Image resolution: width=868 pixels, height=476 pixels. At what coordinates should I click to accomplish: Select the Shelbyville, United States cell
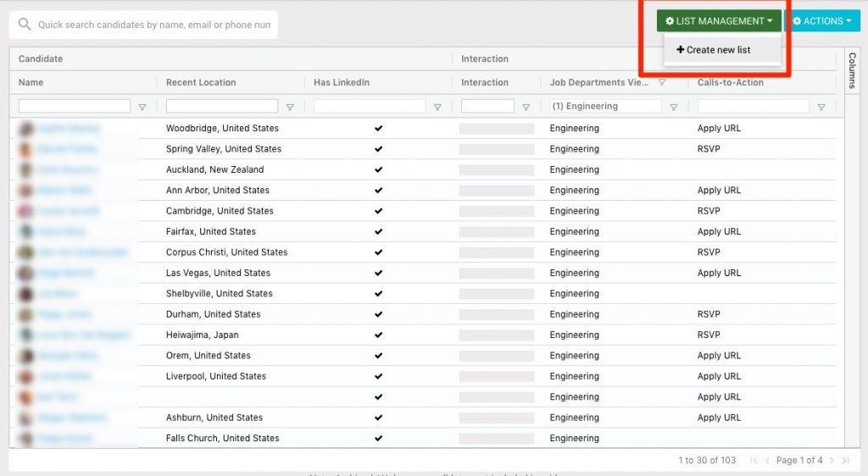tap(220, 294)
